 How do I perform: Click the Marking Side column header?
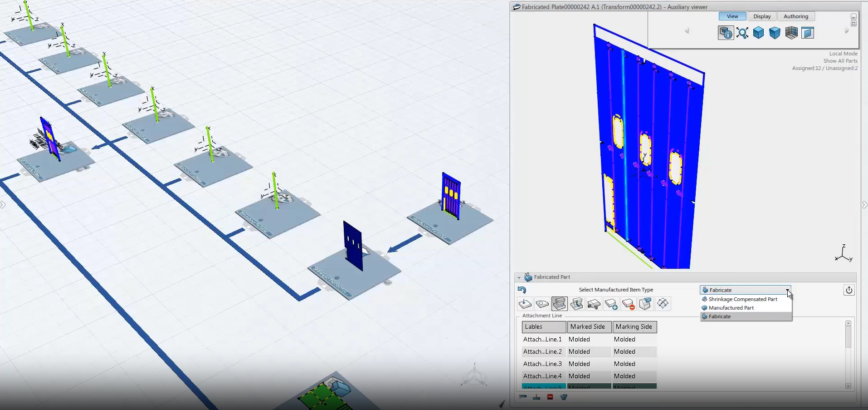[634, 327]
